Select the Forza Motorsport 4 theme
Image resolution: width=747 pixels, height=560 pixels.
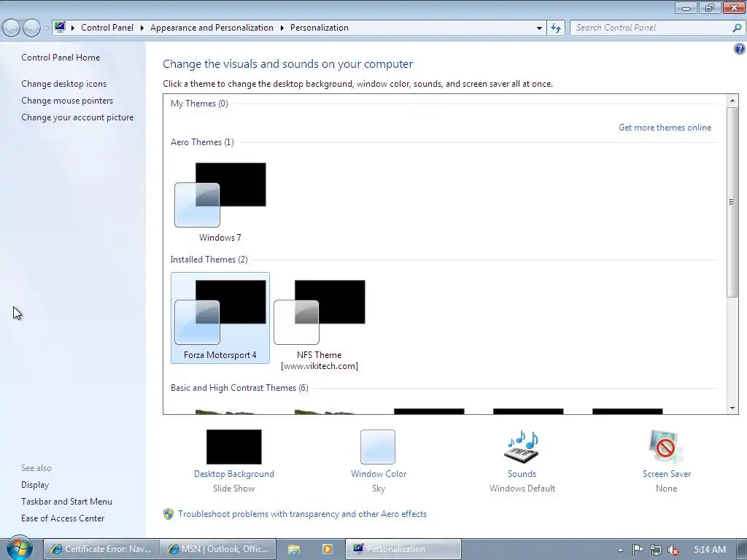pyautogui.click(x=220, y=318)
